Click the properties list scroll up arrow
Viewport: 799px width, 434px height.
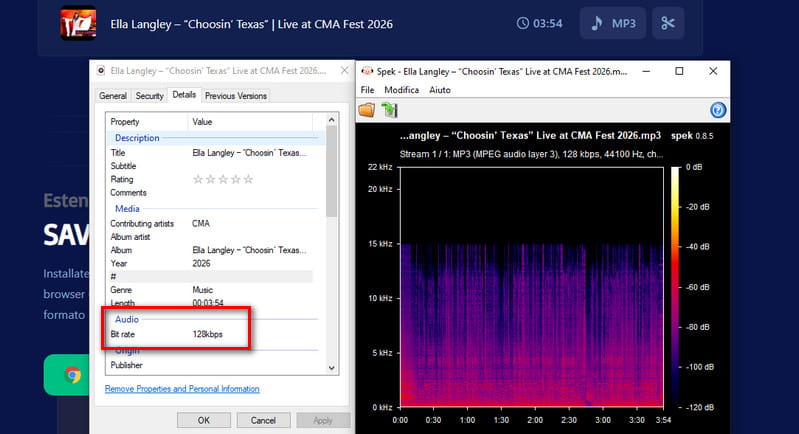(x=332, y=120)
